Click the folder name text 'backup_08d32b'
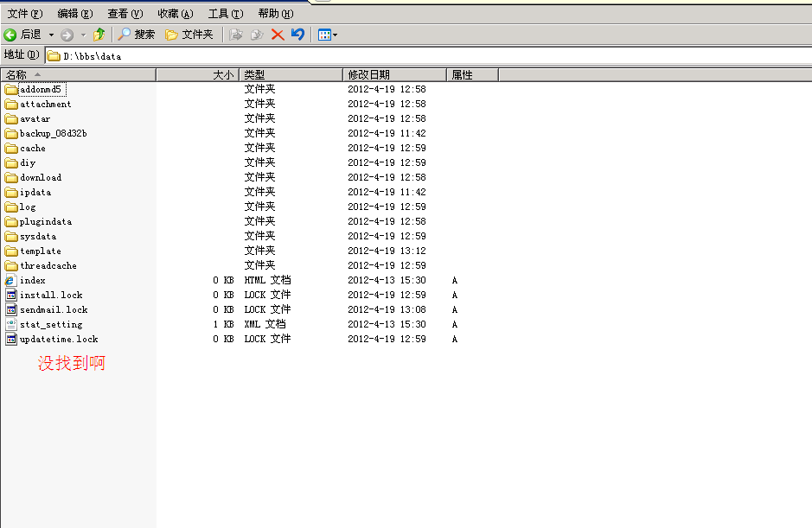This screenshot has width=812, height=528. pos(54,134)
